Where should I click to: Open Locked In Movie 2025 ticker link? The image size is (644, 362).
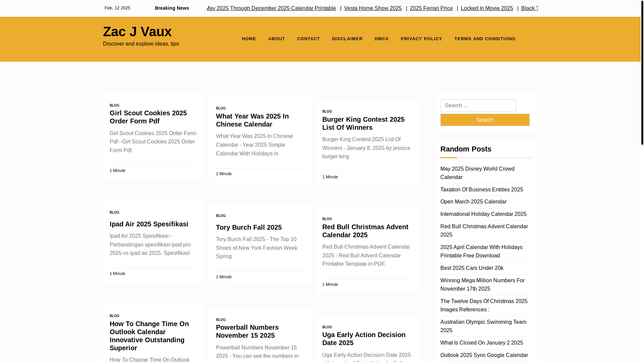[x=487, y=8]
